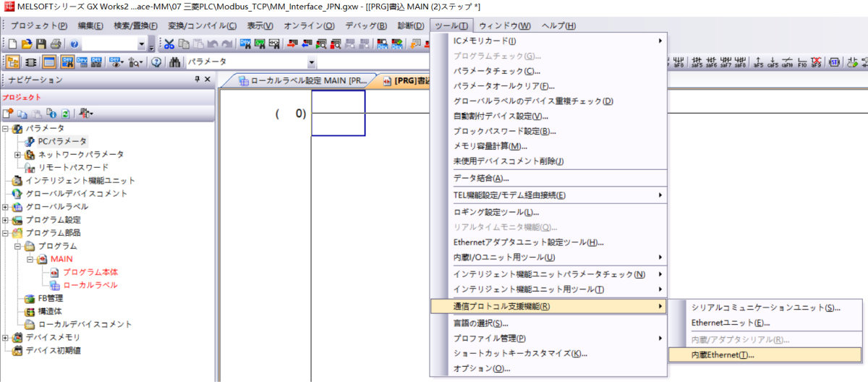868x382 pixels.
Task: Click the Write to PLC red arrow icon
Action: 292,44
